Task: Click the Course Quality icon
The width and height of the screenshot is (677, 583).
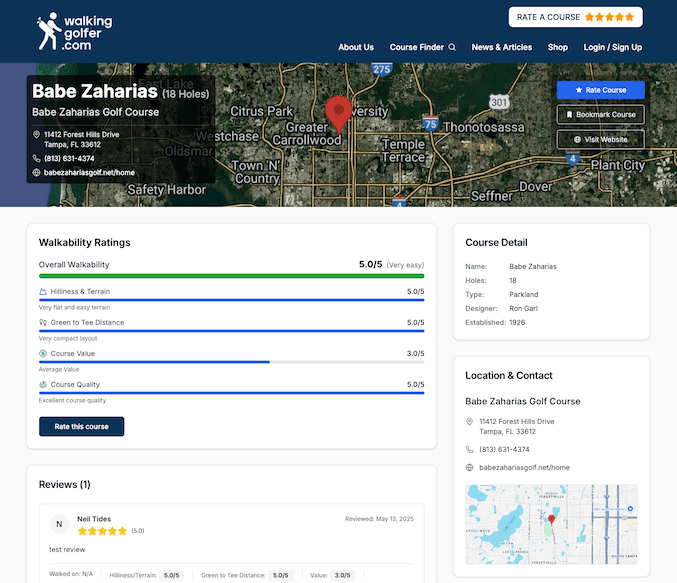Action: pos(43,384)
